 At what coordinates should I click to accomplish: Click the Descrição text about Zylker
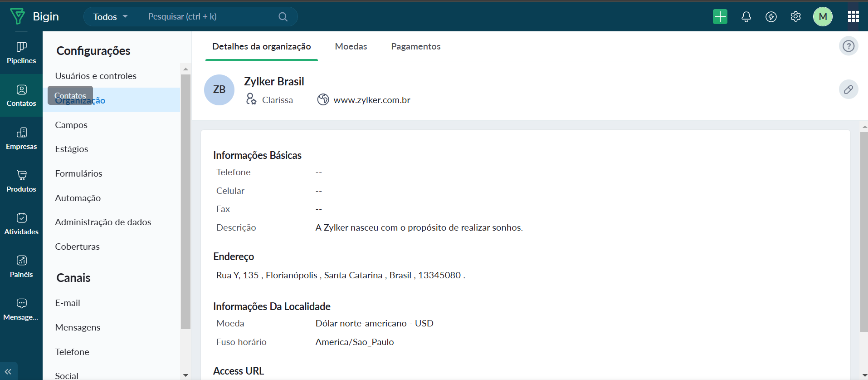click(419, 227)
